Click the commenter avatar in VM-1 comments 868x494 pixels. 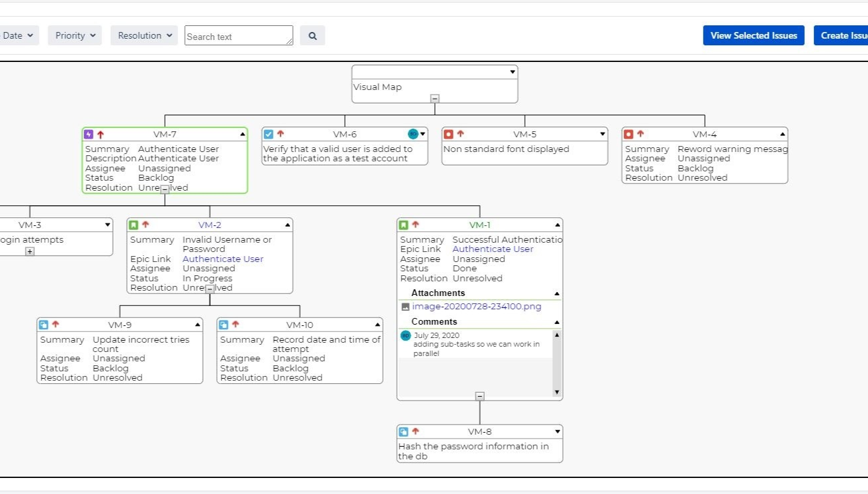point(405,335)
